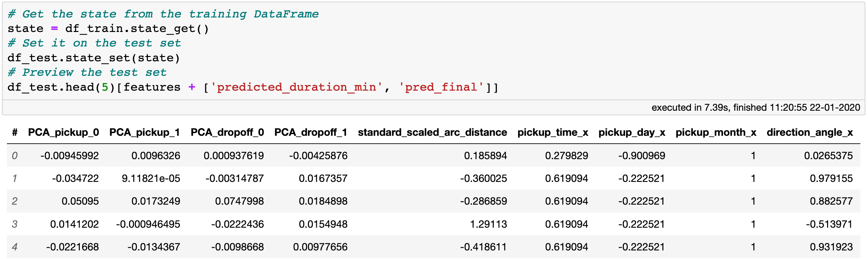
Task: Click the 'predicted_duration_min' string in code
Action: pyautogui.click(x=296, y=87)
